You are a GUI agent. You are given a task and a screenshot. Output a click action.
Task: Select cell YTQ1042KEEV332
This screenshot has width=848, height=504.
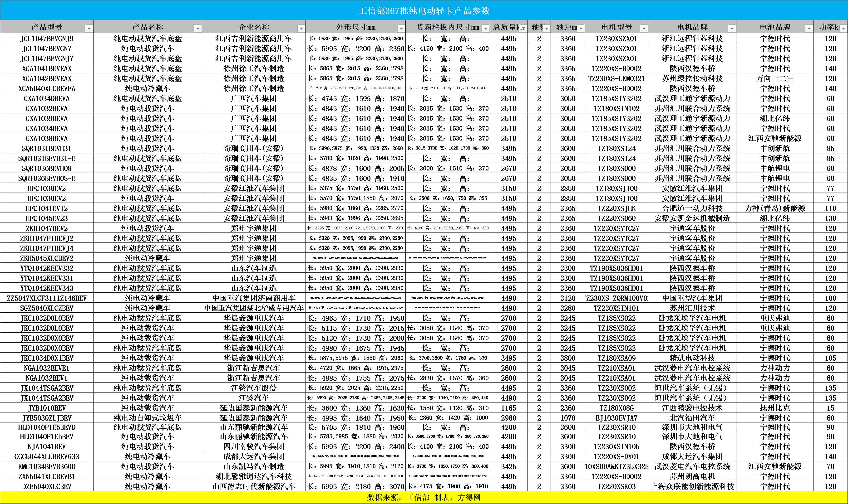[x=47, y=268]
